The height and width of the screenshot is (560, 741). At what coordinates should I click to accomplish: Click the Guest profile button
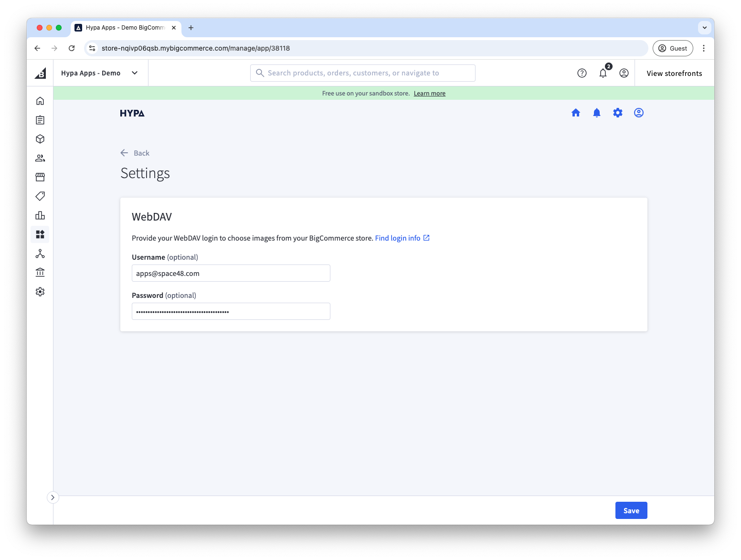[673, 48]
